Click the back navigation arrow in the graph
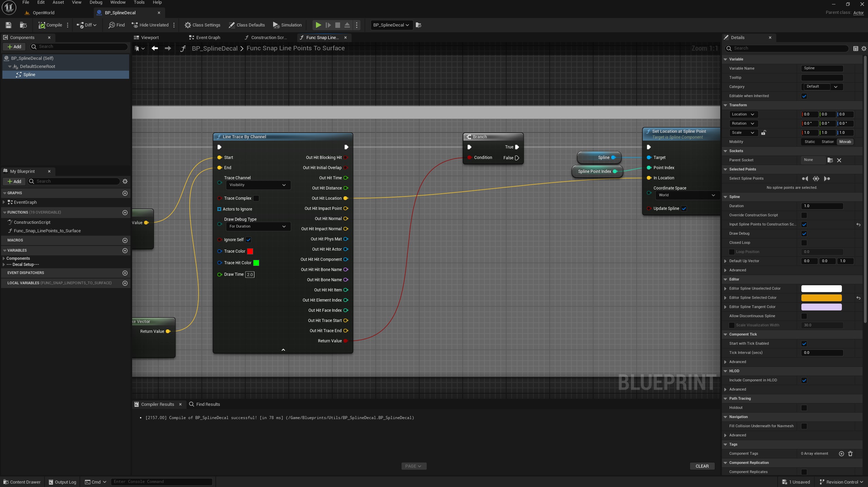The width and height of the screenshot is (868, 487). (x=155, y=48)
